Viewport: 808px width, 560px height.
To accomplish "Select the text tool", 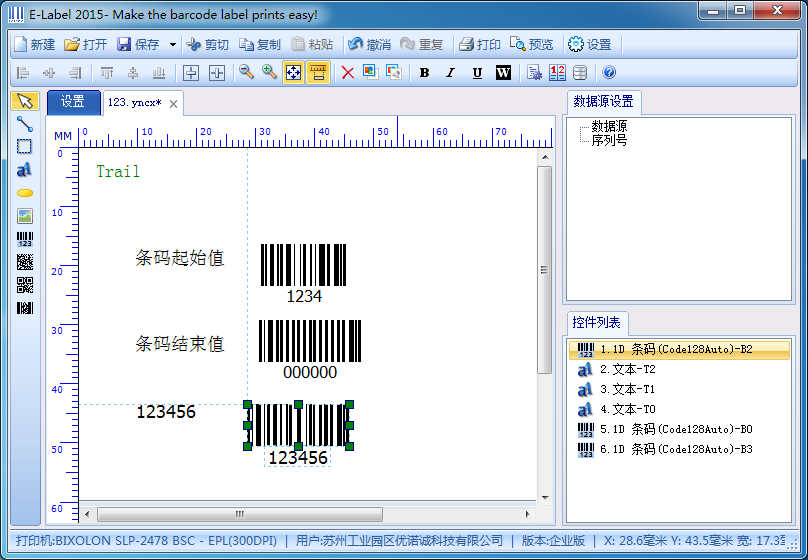I will coord(25,169).
